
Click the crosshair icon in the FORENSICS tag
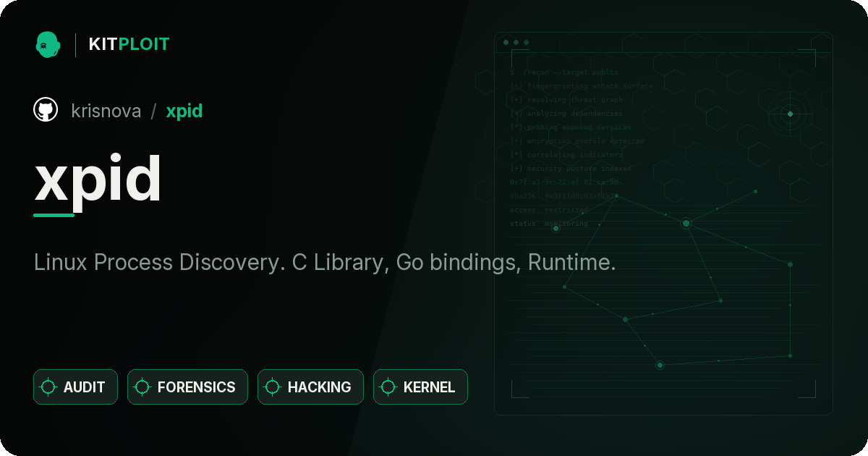(142, 387)
